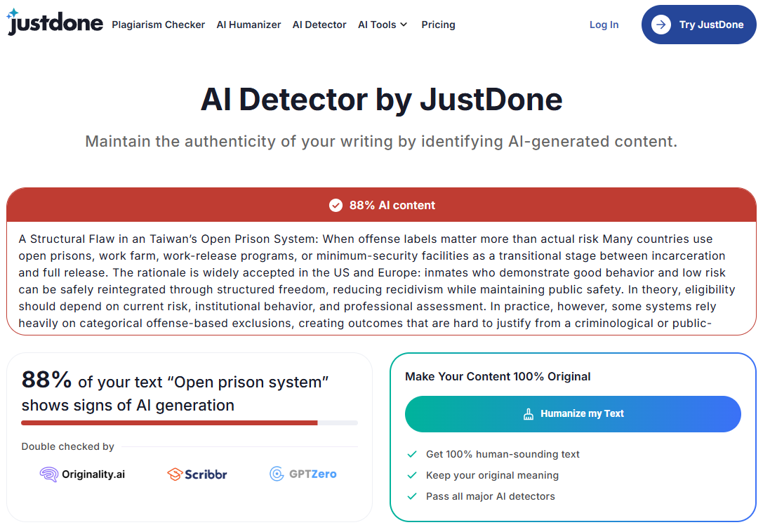Click the GPTZero logo
770x532 pixels.
tap(303, 474)
